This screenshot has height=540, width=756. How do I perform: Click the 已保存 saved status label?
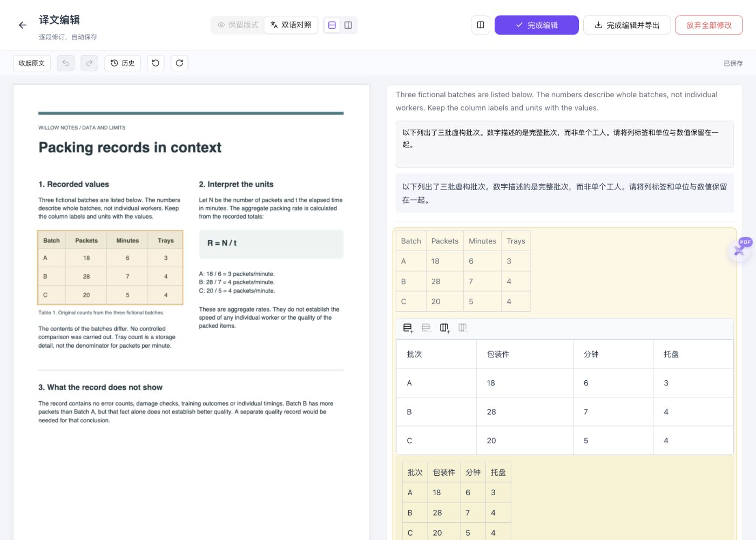[x=733, y=63]
